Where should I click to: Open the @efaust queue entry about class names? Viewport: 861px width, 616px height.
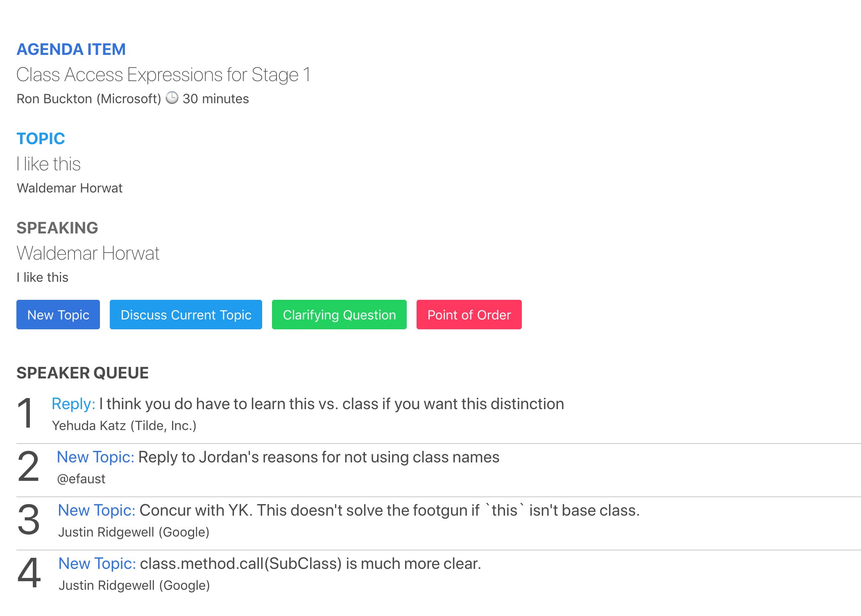click(319, 457)
